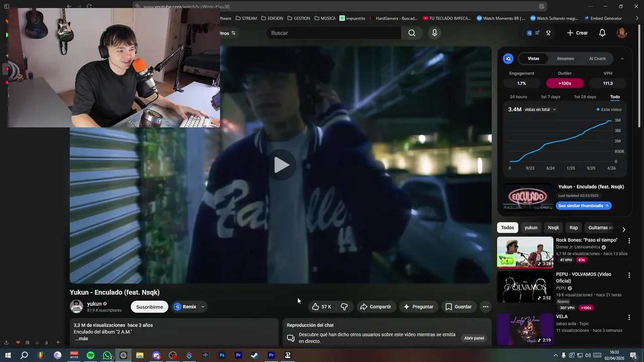644x362 pixels.
Task: Click the taskbar search magnifier
Action: click(24, 355)
